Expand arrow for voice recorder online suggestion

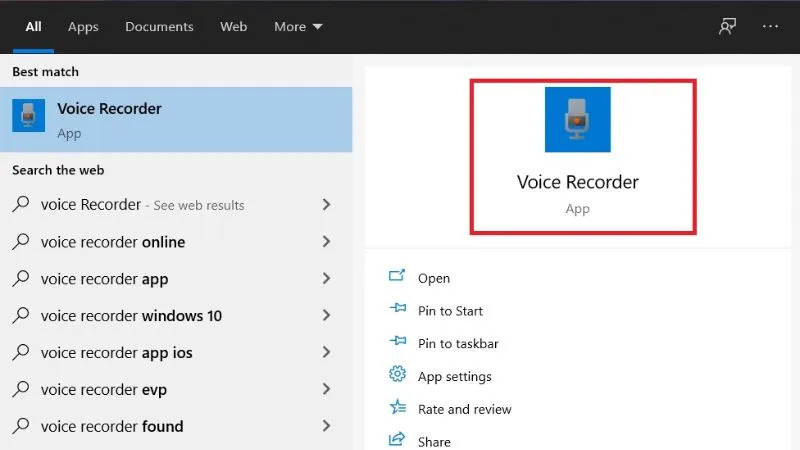pos(326,242)
